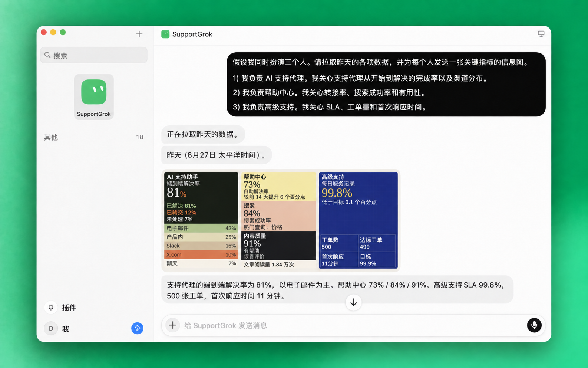Open the AI 支持助手 infographic card
The image size is (588, 368).
click(201, 220)
